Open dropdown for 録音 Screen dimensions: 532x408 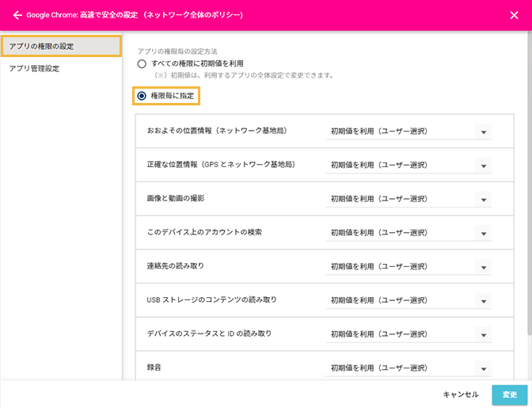tap(408, 368)
